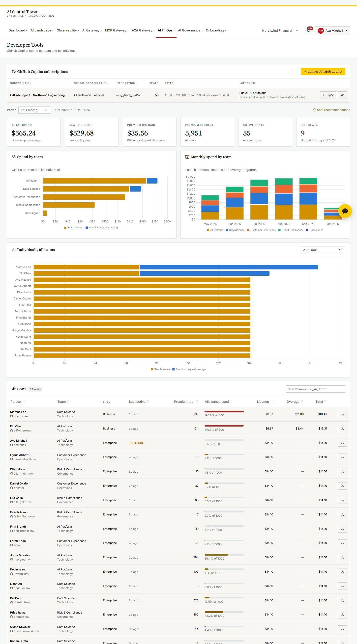Expand the AI Gateway nav dropdown

[x=92, y=30]
